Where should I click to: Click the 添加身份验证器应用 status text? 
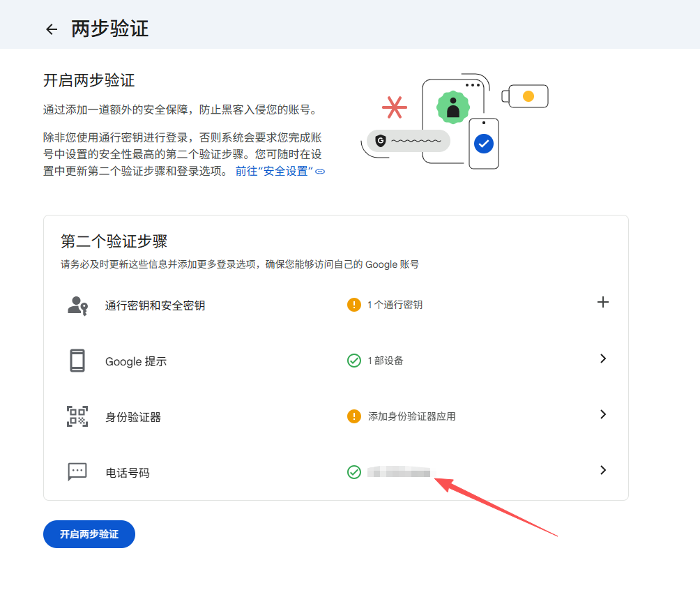[411, 416]
